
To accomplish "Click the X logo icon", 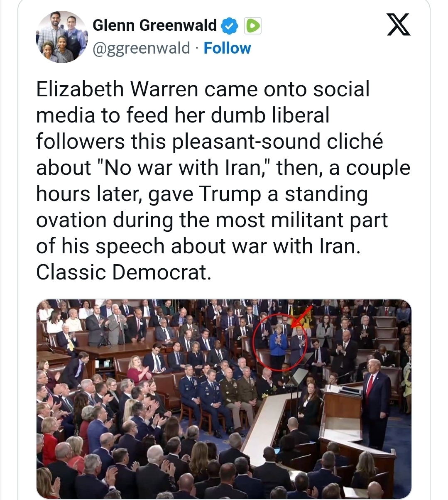I will pyautogui.click(x=399, y=25).
